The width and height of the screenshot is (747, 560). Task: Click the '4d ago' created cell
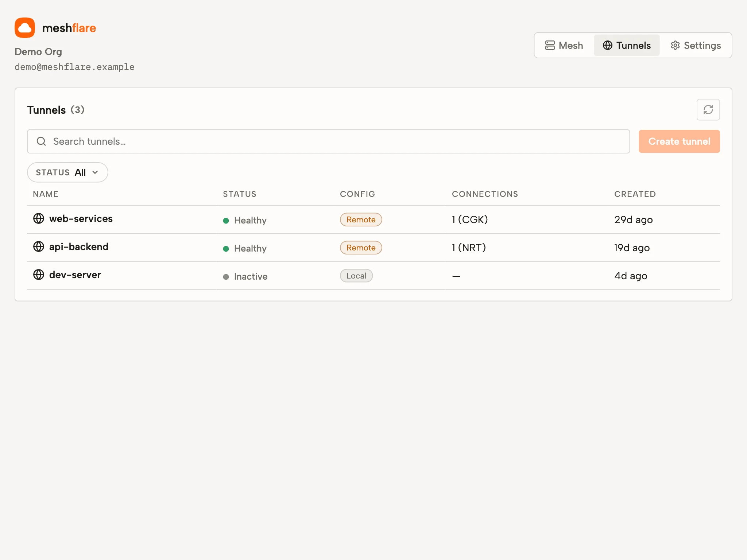point(631,276)
